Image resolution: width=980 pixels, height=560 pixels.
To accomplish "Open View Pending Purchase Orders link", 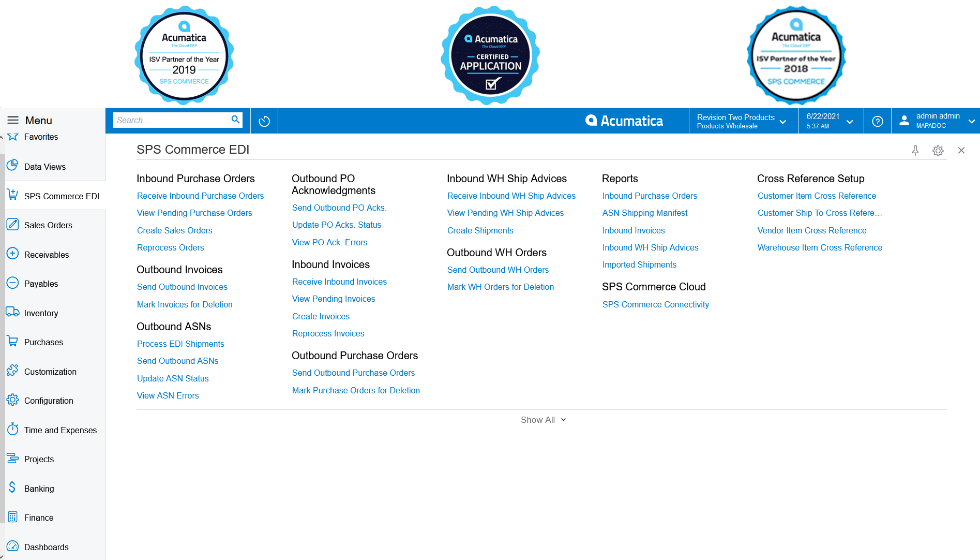I will 194,213.
